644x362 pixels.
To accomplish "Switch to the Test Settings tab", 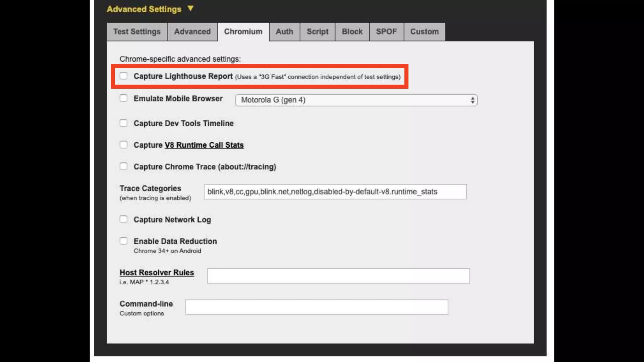I will pos(137,32).
